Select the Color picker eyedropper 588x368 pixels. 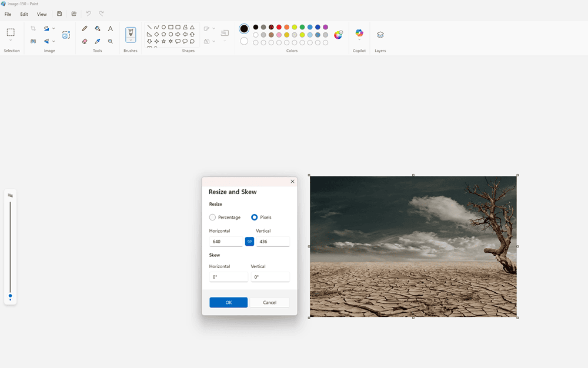98,41
